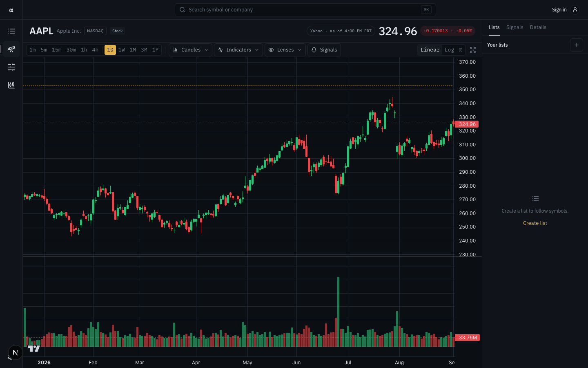Viewport: 588px width, 368px height.
Task: Focus the symbol search field
Action: (305, 10)
